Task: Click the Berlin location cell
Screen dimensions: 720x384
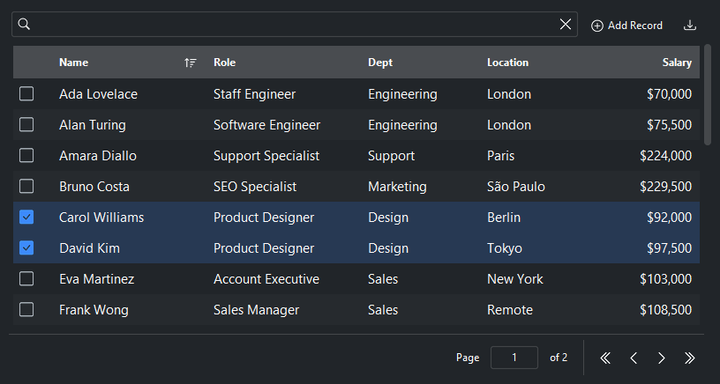Action: tap(504, 217)
